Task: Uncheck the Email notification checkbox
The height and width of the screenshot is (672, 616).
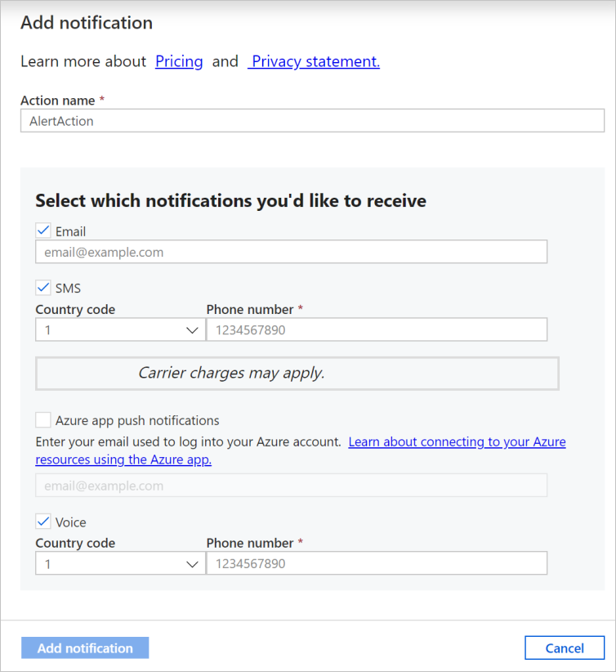Action: click(x=42, y=231)
